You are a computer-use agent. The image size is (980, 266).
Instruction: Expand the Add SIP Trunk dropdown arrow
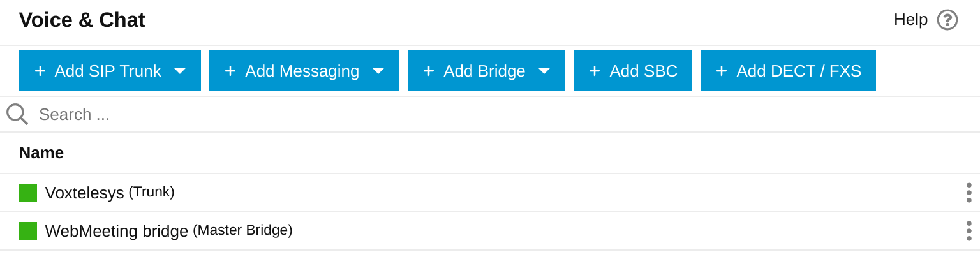click(x=180, y=71)
